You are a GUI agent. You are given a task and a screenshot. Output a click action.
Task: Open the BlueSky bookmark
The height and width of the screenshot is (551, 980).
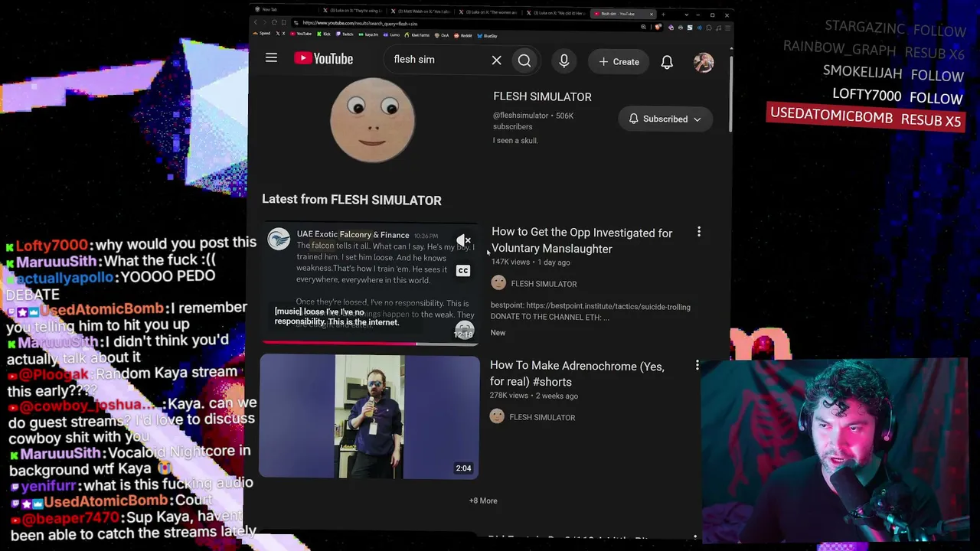(x=488, y=36)
